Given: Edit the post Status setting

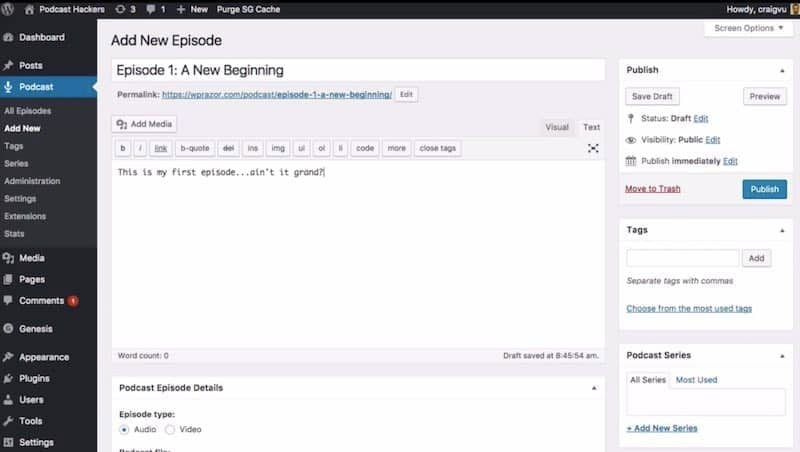Looking at the screenshot, I should (701, 118).
